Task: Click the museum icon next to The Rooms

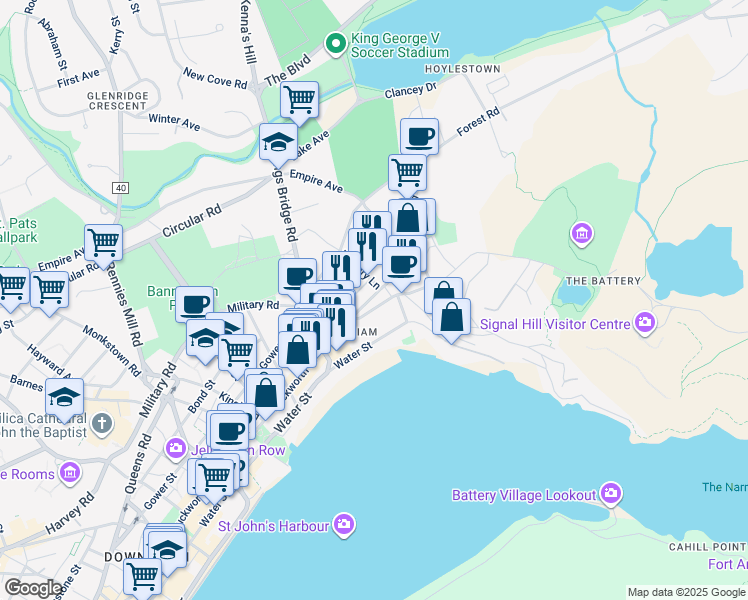Action: click(70, 471)
